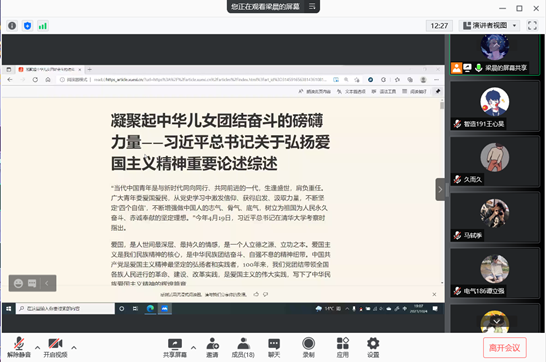Show more participants with down chevron
Viewport: 546px width, 362px height.
click(497, 321)
